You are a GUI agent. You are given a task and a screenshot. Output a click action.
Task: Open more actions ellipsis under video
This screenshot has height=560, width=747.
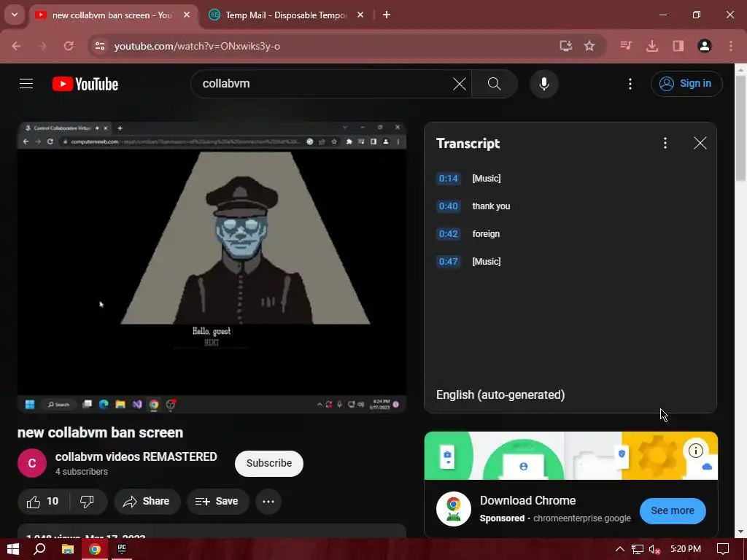tap(268, 502)
